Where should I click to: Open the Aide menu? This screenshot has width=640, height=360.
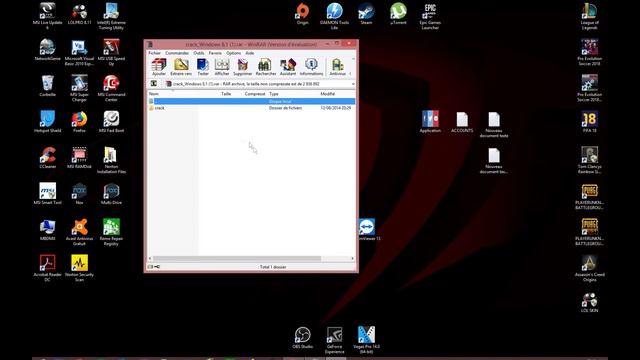tap(249, 53)
